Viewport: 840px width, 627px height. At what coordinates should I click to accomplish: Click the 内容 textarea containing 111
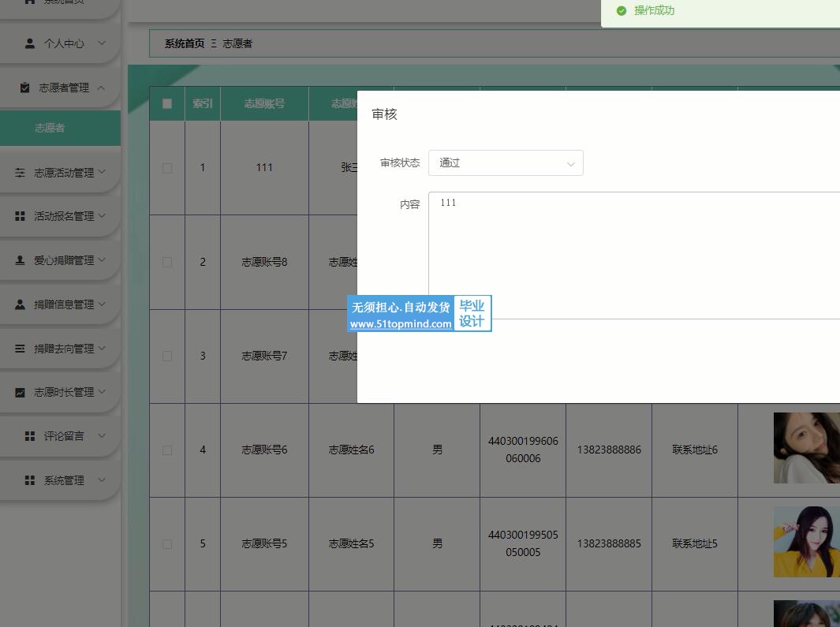click(634, 255)
